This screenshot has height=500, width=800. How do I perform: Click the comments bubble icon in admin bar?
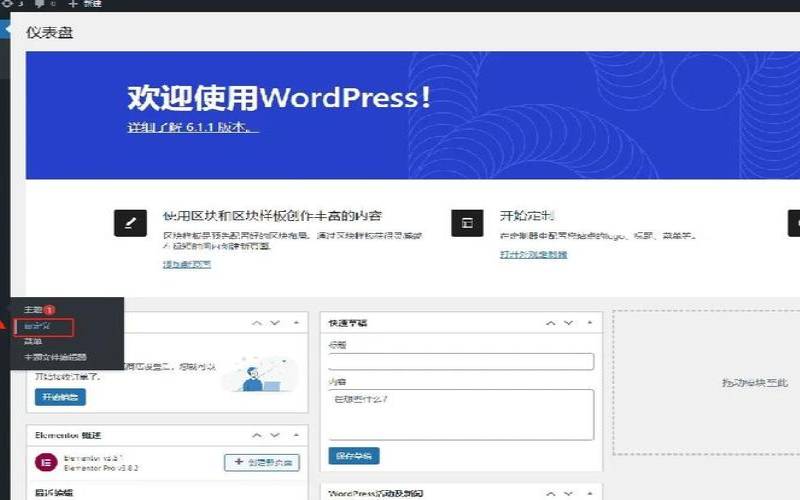tap(39, 4)
